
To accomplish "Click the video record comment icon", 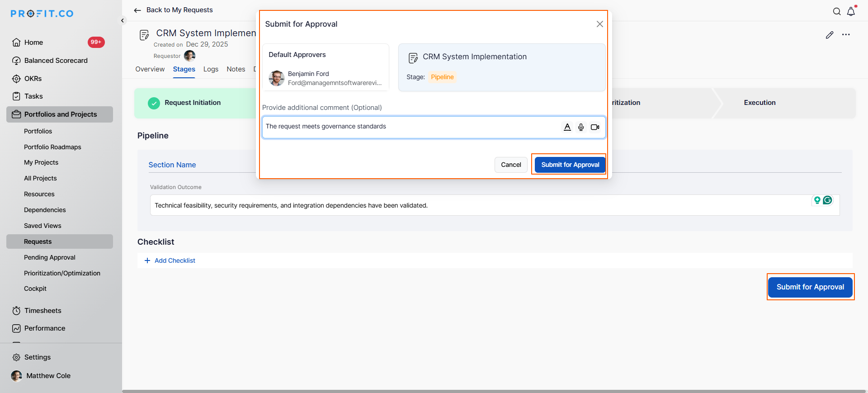I will click(595, 127).
